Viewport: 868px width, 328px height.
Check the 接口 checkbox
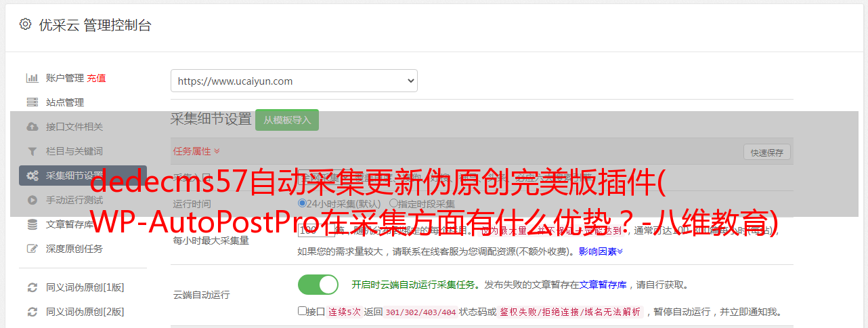[302, 312]
